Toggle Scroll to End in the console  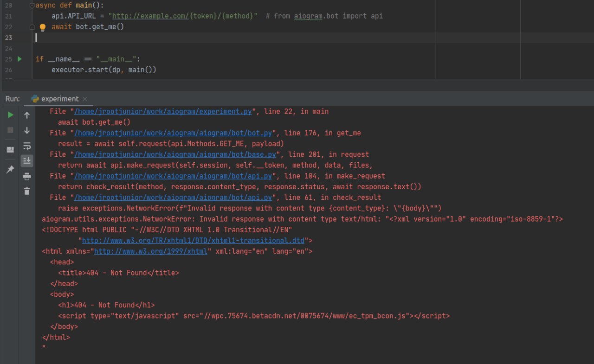(x=27, y=161)
